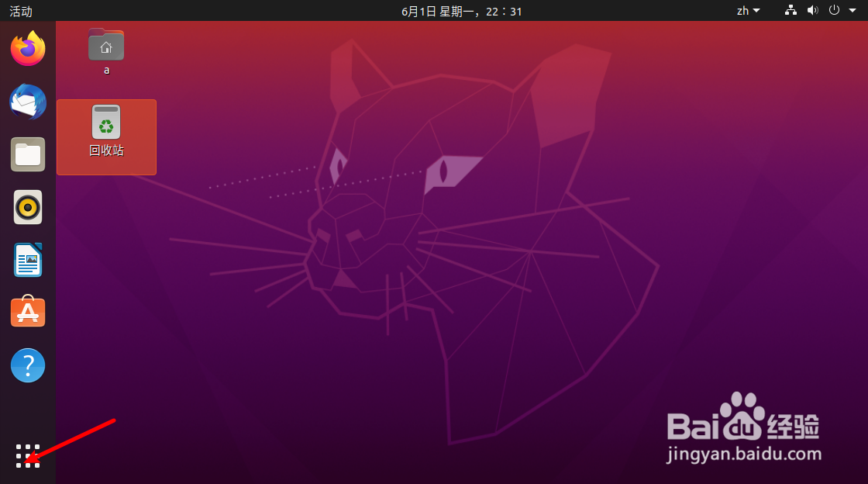Launch Firefox from the dock
868x484 pixels.
tap(28, 49)
